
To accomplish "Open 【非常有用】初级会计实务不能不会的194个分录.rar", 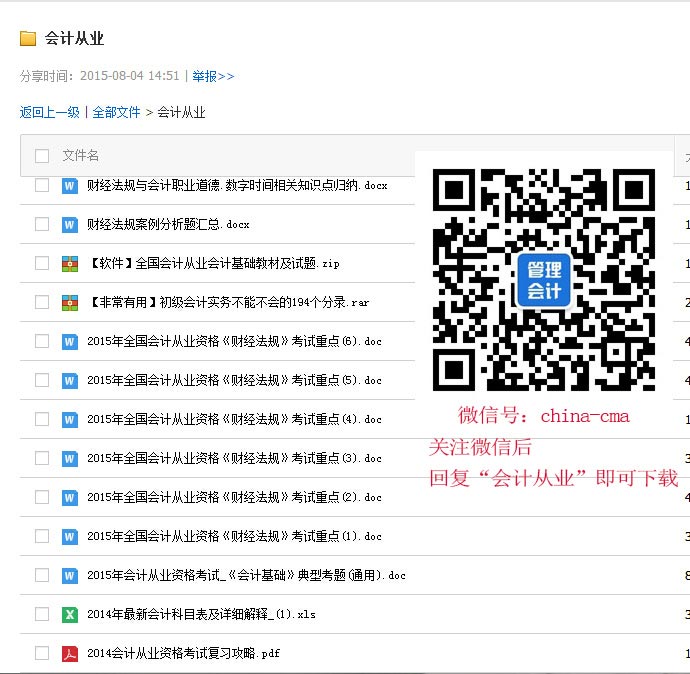I will pyautogui.click(x=228, y=303).
